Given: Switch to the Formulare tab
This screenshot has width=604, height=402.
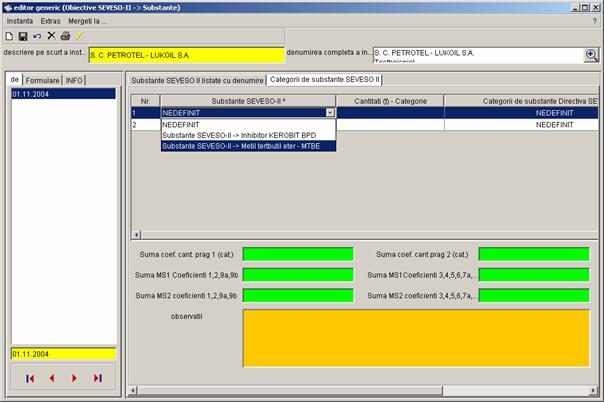Looking at the screenshot, I should (42, 80).
